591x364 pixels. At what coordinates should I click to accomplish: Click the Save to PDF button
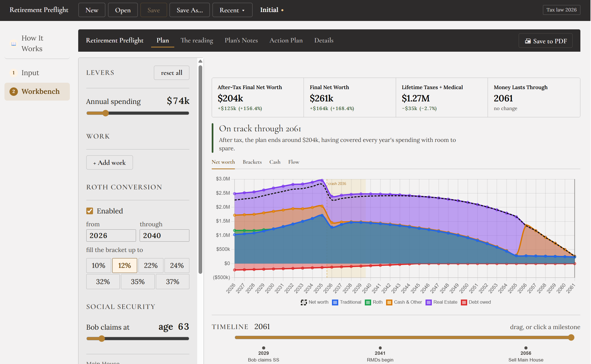[545, 41]
